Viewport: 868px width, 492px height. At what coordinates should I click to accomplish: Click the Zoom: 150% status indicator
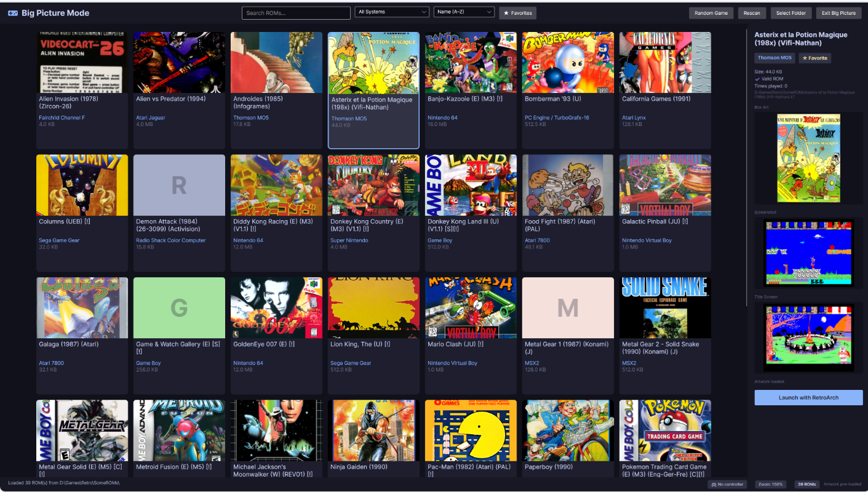click(771, 484)
